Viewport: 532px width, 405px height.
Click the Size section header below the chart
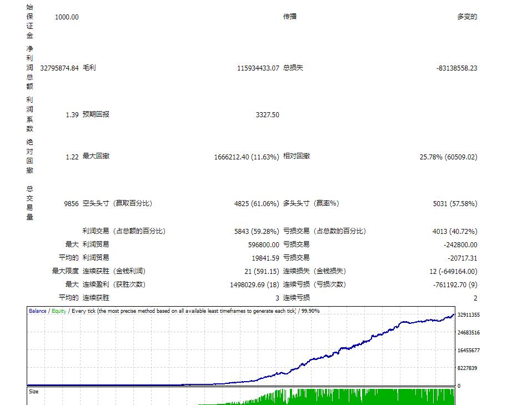tap(33, 391)
